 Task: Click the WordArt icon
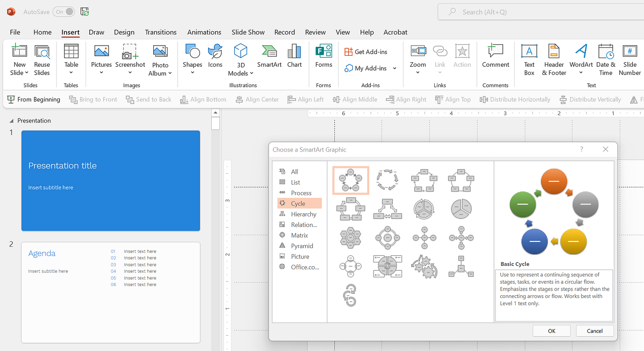tap(581, 51)
